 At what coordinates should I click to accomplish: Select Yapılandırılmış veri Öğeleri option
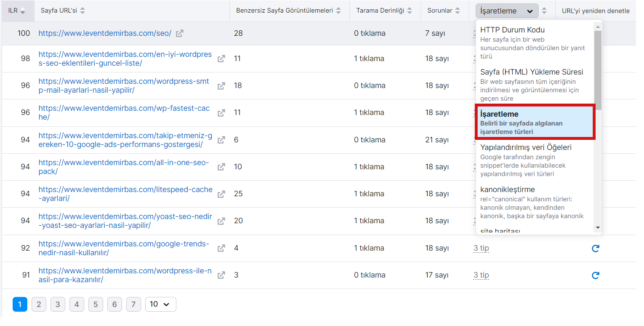(x=535, y=160)
